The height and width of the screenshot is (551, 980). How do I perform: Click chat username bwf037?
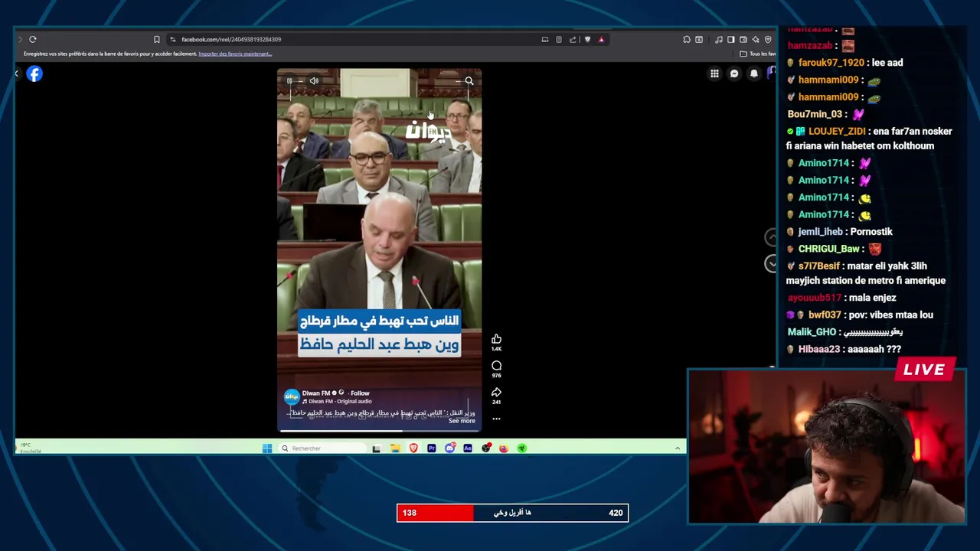(825, 315)
